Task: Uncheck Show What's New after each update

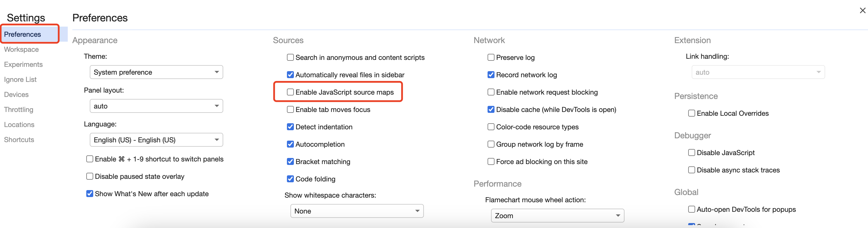Action: (x=90, y=194)
